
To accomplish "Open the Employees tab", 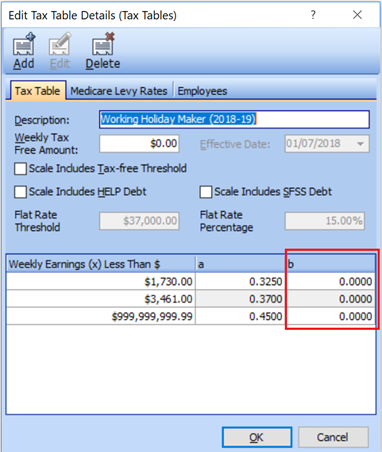I will (x=202, y=91).
